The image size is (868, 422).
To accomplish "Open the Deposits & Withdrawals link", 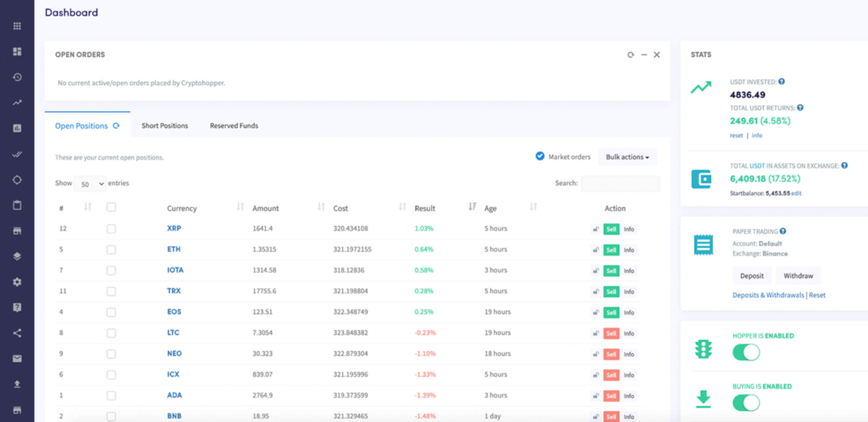I will point(768,295).
